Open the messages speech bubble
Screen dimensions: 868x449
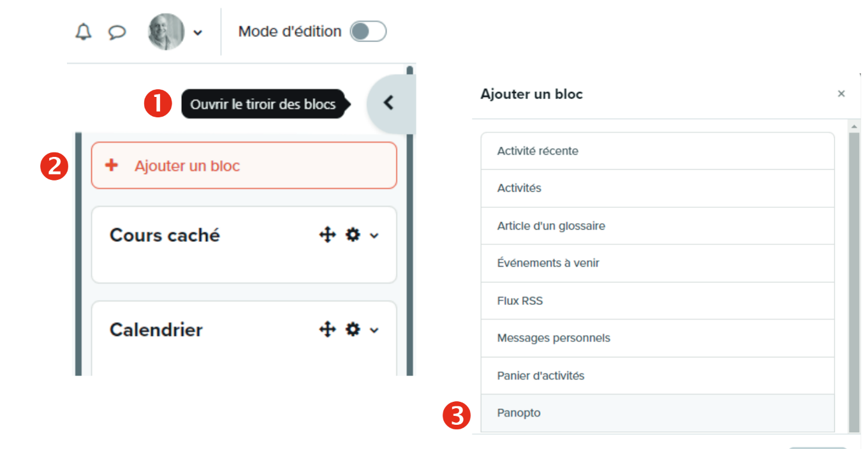117,32
